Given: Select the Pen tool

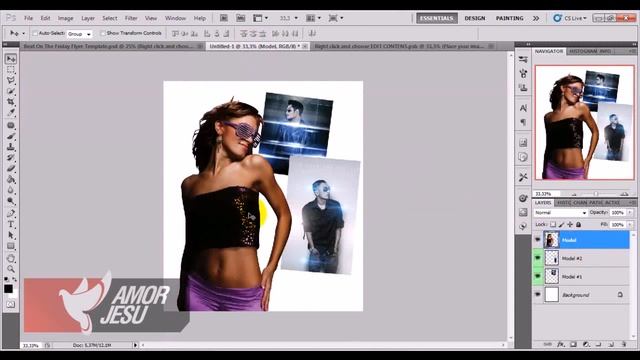Looking at the screenshot, I should (11, 213).
